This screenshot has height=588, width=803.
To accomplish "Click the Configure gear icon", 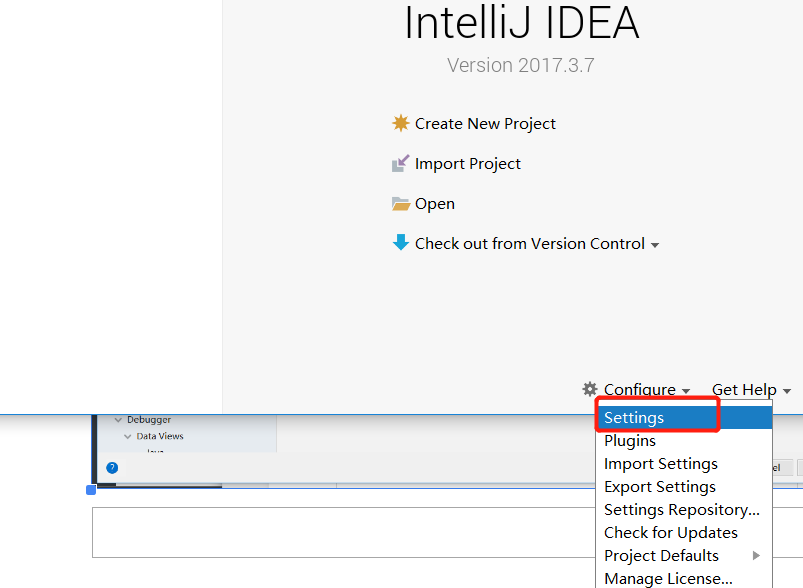I will (x=590, y=389).
